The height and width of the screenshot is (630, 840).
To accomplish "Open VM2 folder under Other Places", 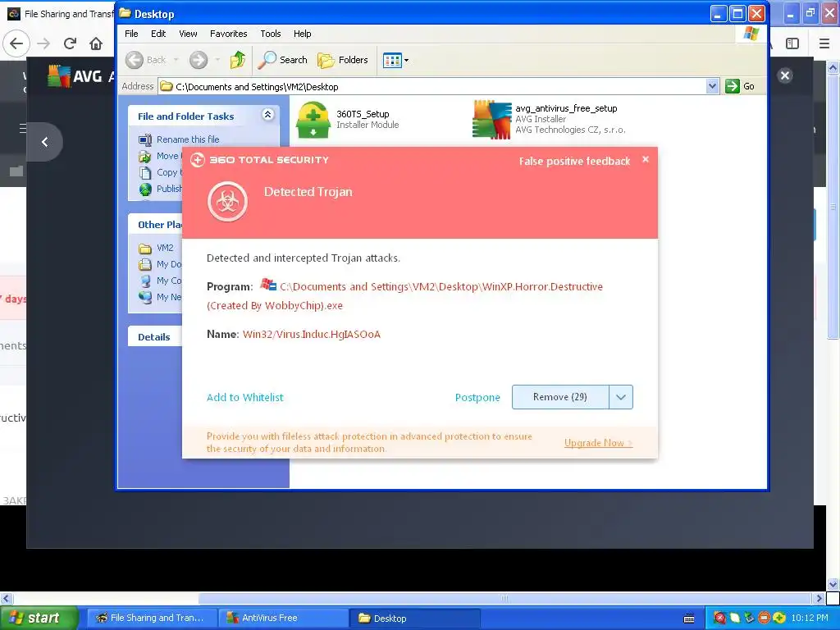I will tap(165, 248).
